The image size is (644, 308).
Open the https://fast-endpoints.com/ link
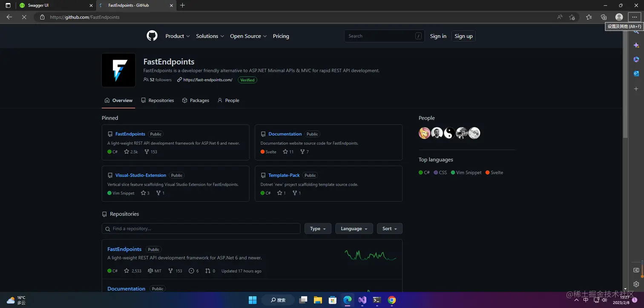point(208,80)
